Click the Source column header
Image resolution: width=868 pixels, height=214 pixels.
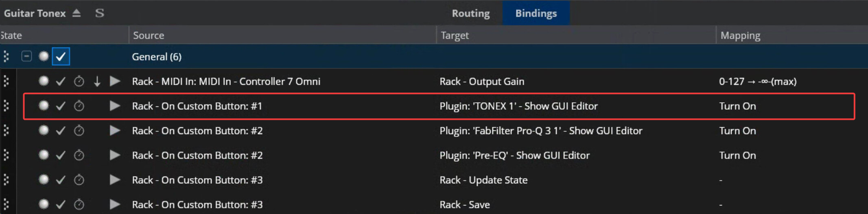click(149, 35)
